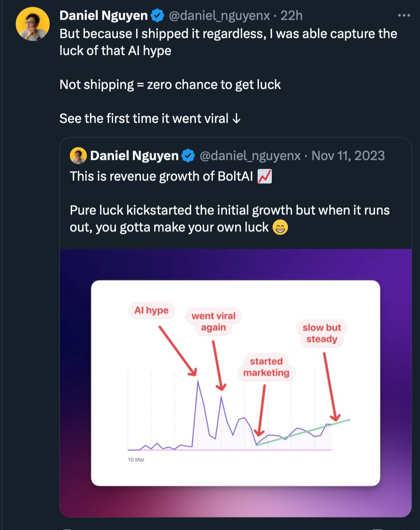Open Daniel Nguyen's profile avatar on main tweet

pyautogui.click(x=33, y=24)
